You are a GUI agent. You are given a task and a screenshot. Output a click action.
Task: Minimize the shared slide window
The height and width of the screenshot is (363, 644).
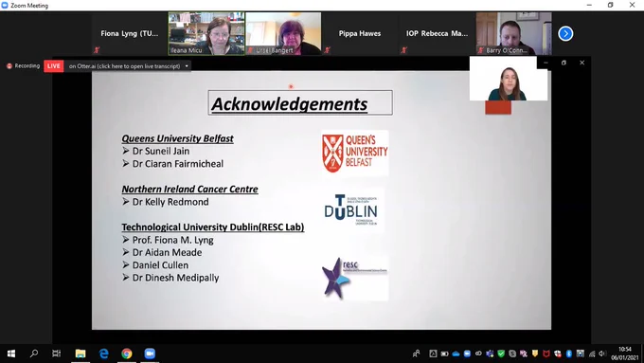click(x=546, y=63)
